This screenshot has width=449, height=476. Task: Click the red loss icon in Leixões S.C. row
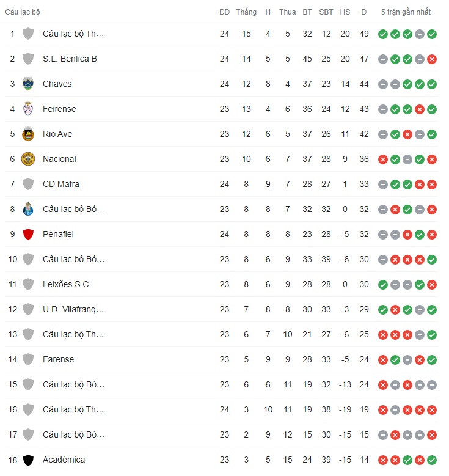point(432,284)
